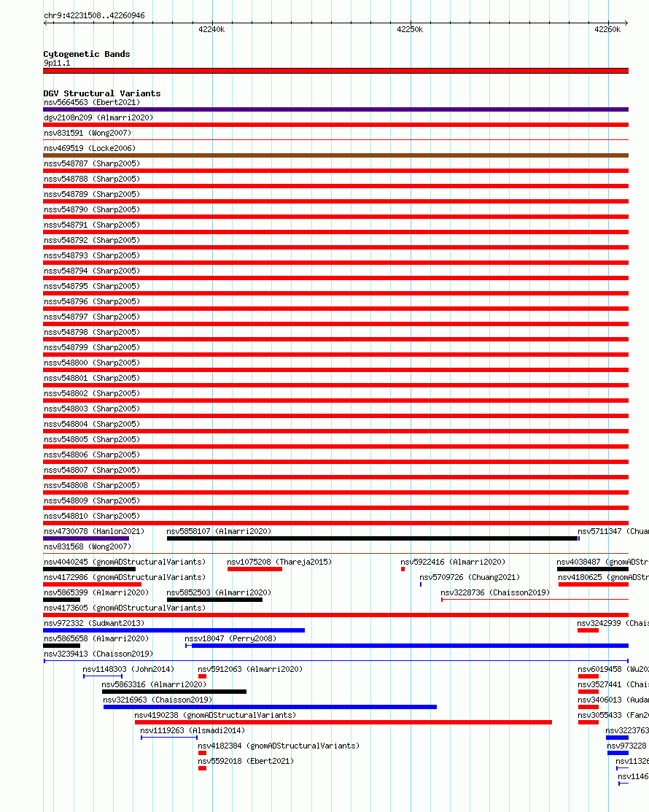The image size is (649, 812).
Task: Select the 9p11.1 band label
Action: (57, 63)
